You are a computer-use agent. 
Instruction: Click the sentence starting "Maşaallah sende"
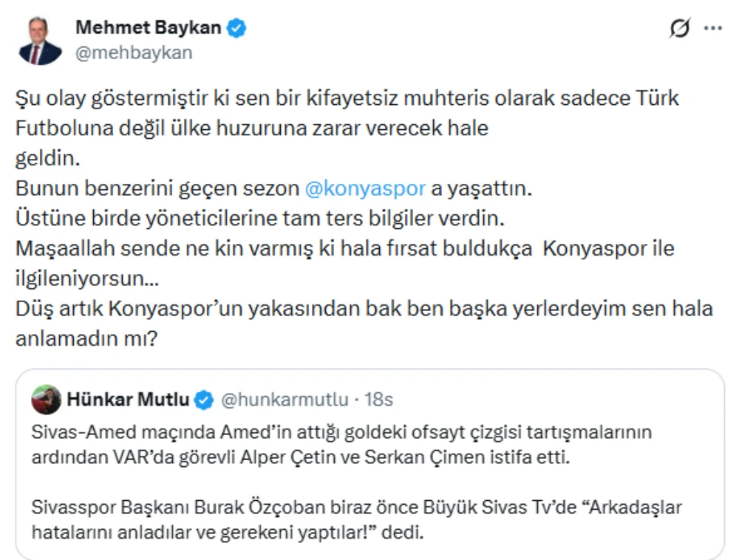[x=345, y=249]
